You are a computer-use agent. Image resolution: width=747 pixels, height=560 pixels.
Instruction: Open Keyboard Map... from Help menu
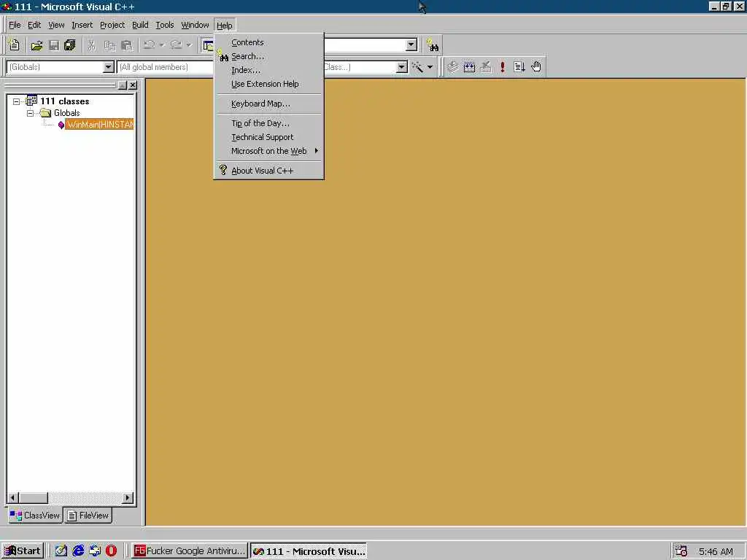(268, 104)
